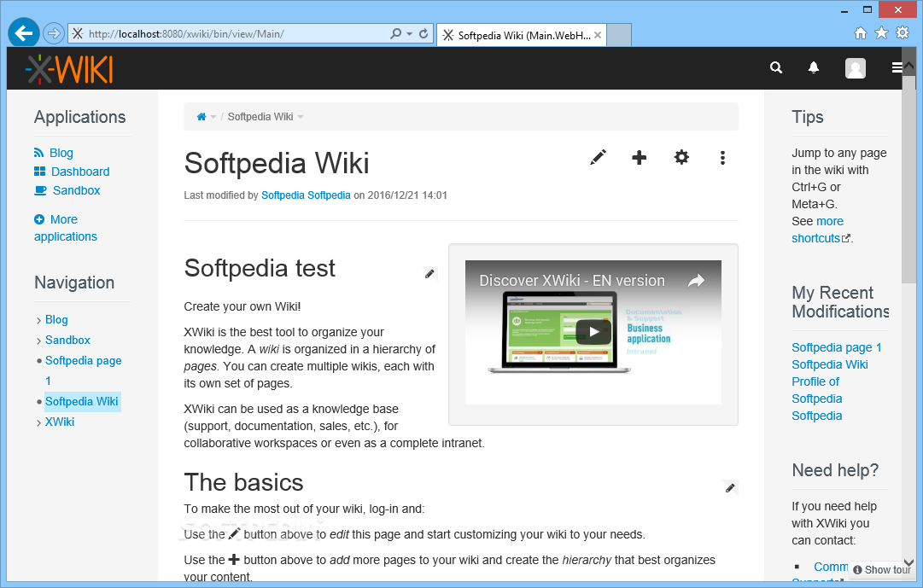Share the Discover XWiki video
923x588 pixels.
pos(697,281)
